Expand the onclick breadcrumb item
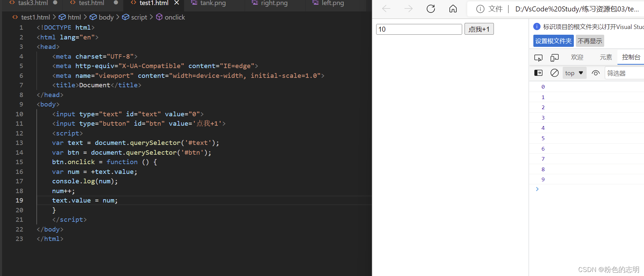 [174, 17]
